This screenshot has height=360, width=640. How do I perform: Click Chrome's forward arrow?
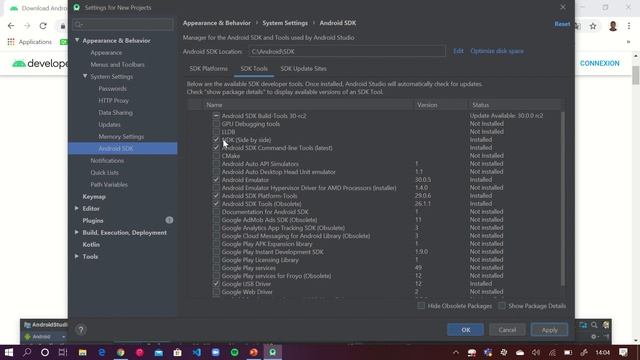pos(27,26)
